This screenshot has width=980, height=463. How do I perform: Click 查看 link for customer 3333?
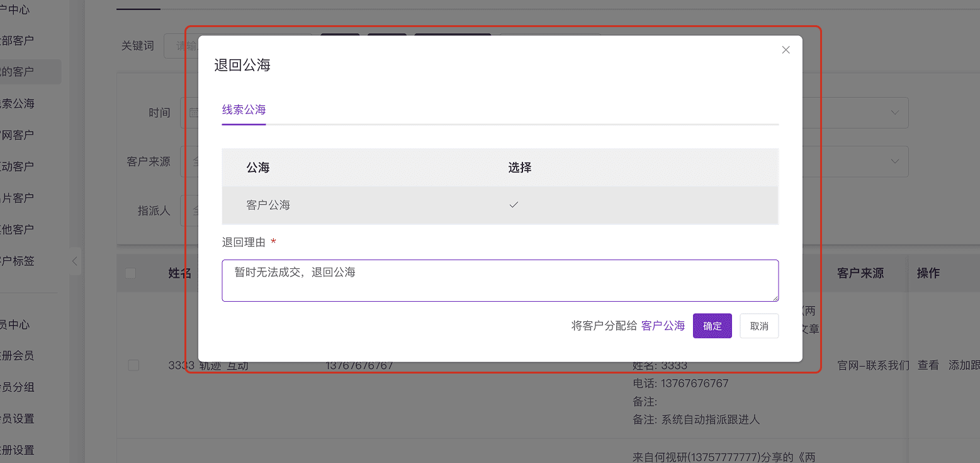click(928, 365)
